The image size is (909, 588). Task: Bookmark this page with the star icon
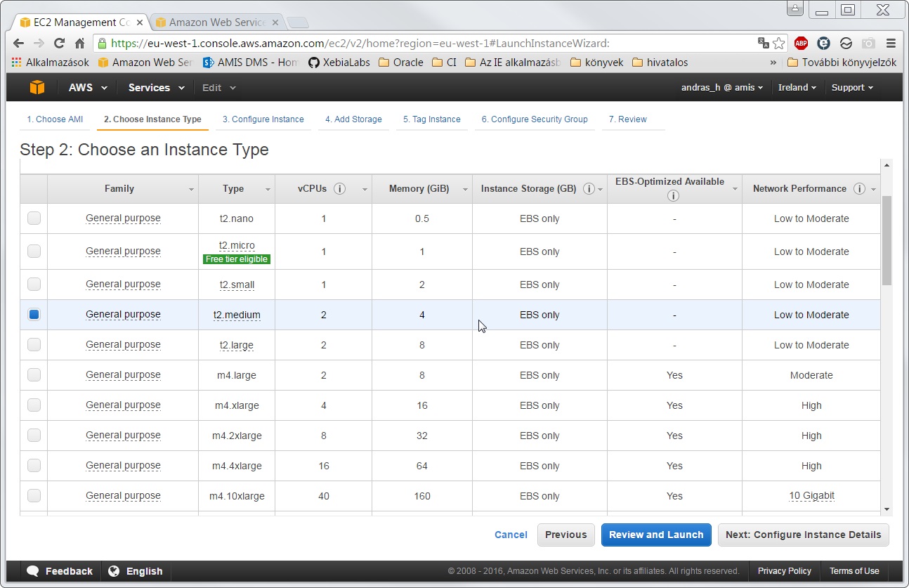(x=779, y=43)
